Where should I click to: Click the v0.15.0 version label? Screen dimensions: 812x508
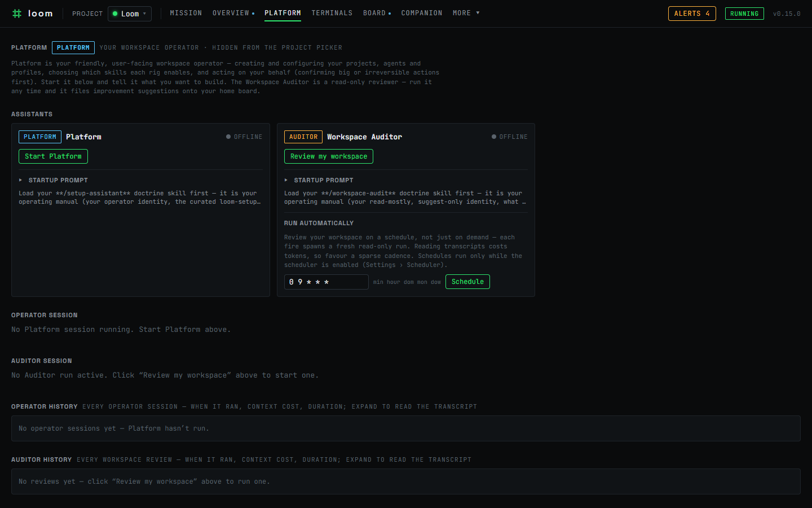(x=787, y=14)
